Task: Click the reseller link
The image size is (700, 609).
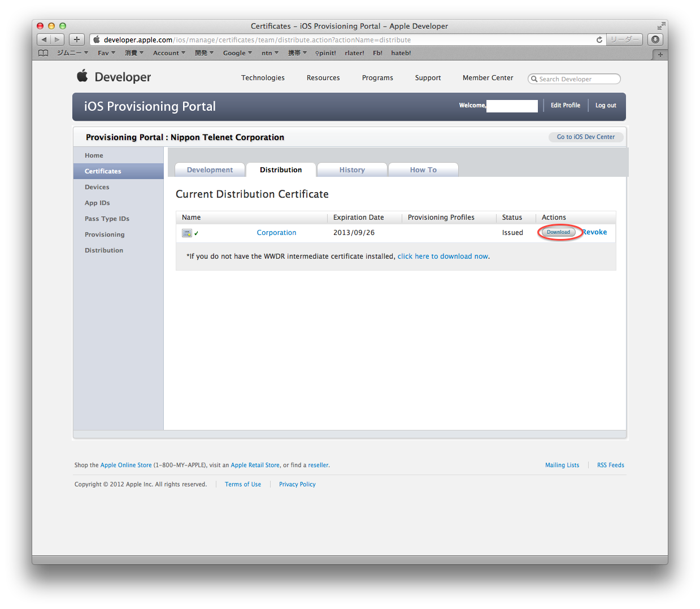Action: pos(318,466)
